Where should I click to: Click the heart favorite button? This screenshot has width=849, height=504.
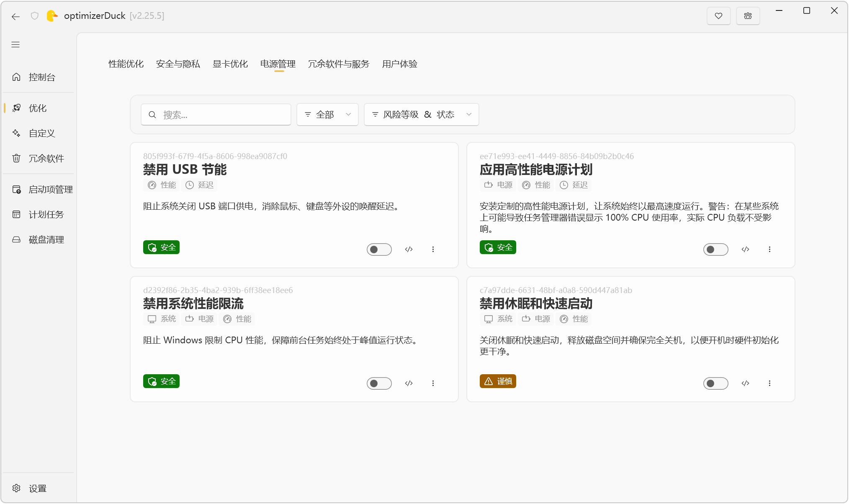click(718, 16)
